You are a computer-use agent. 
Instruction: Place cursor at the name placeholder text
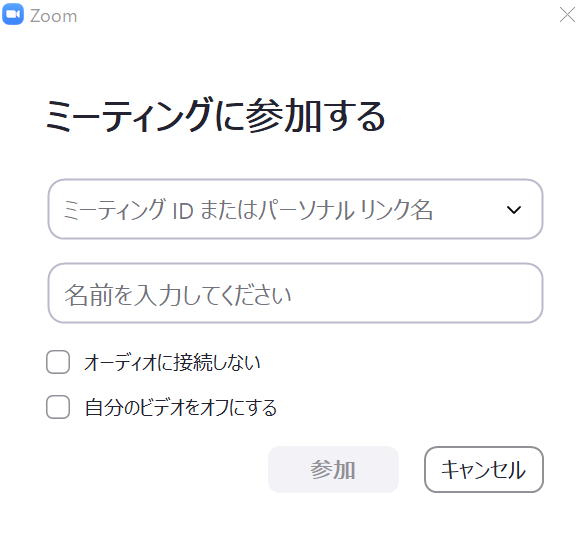point(178,295)
